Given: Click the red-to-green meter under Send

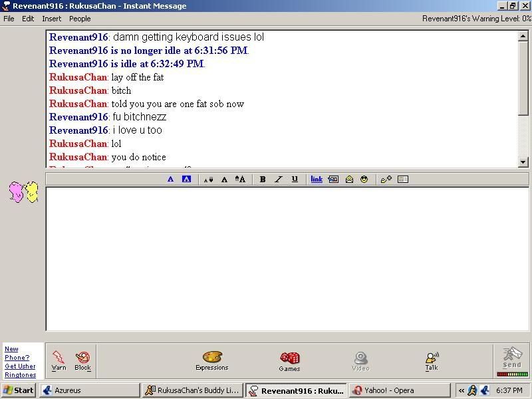Looking at the screenshot, I should pos(512,374).
